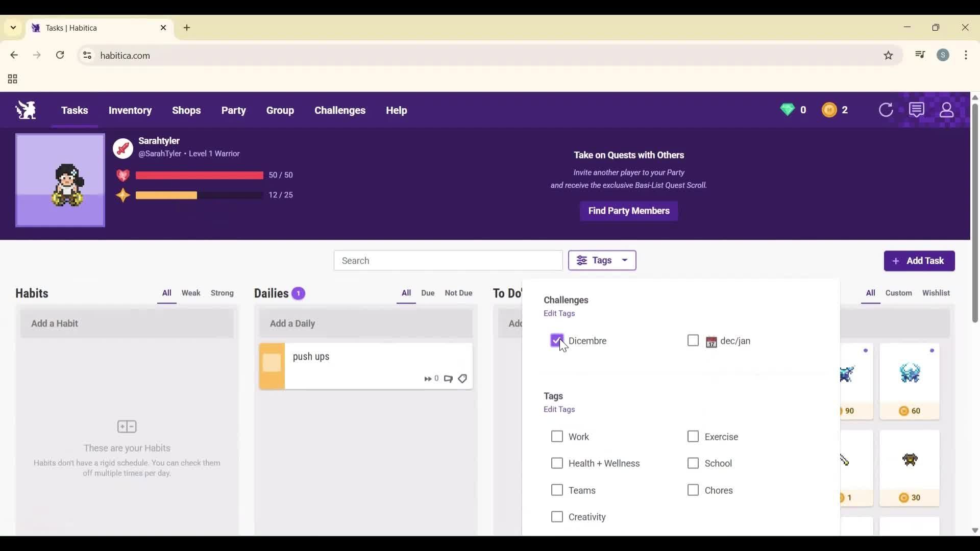The image size is (980, 551).
Task: Open comments via the speech bubble on push ups
Action: [x=448, y=379]
